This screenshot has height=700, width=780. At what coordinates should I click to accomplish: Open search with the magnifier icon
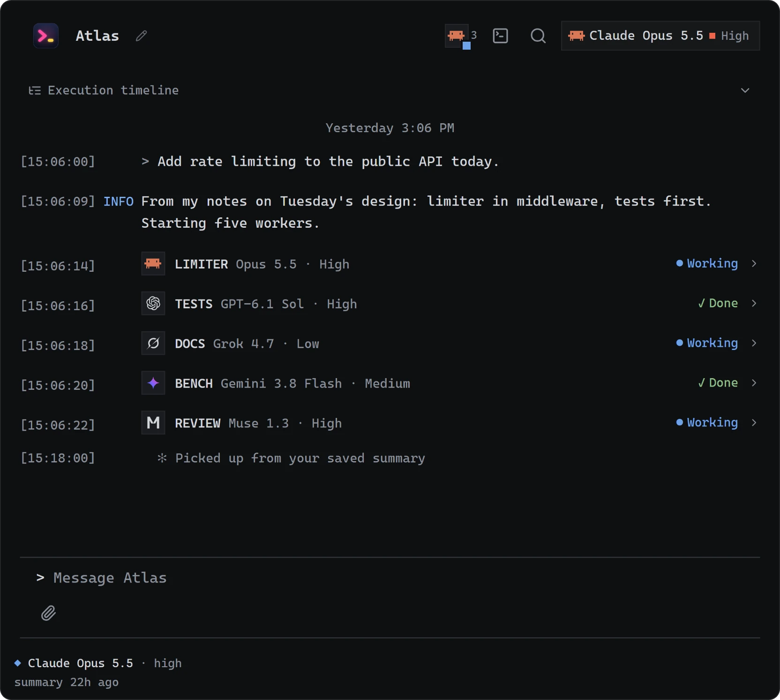point(538,36)
